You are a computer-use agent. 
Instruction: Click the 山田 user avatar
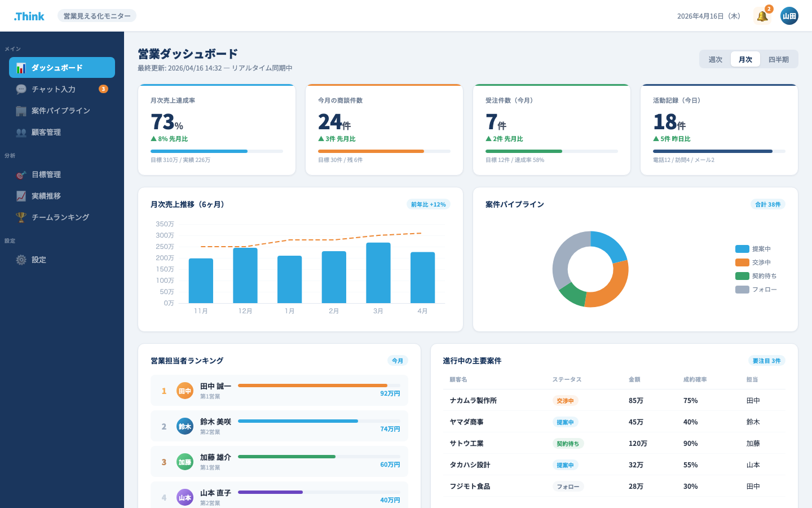click(x=789, y=16)
